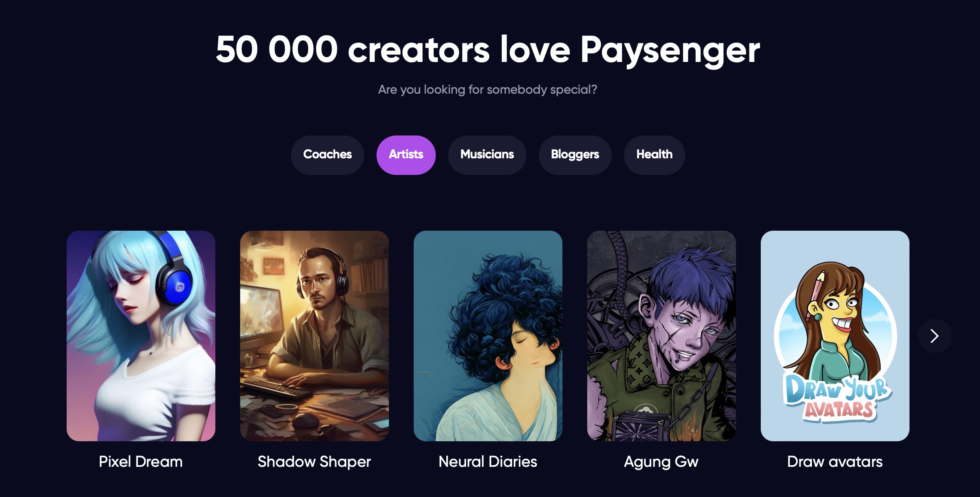Open the Health category tab
The height and width of the screenshot is (497, 980).
(654, 155)
